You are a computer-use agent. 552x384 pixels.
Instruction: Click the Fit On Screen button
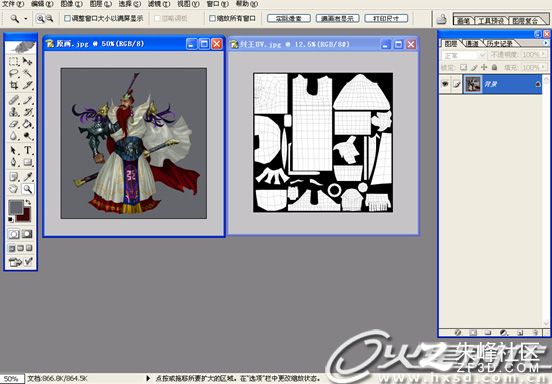tap(337, 18)
